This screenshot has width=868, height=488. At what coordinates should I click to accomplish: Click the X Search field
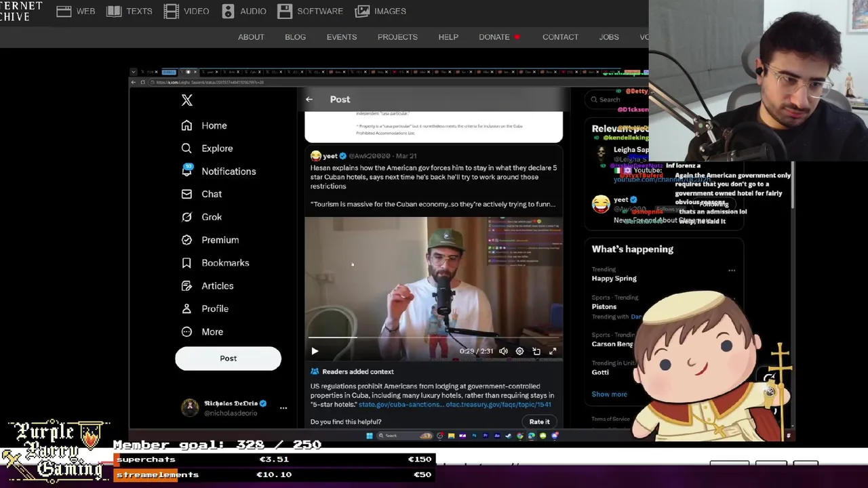click(616, 100)
